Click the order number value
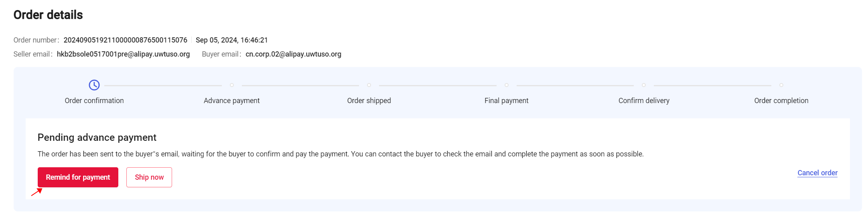 125,40
